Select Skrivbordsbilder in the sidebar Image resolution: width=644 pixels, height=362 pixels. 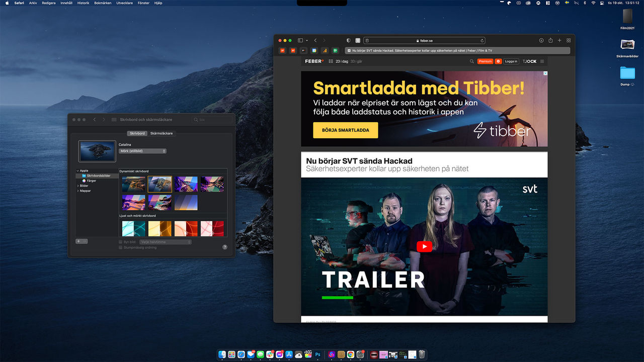pyautogui.click(x=98, y=175)
